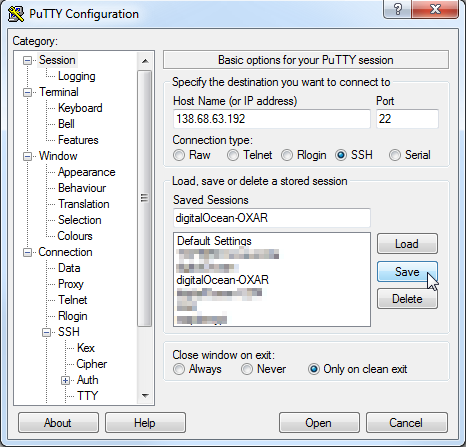466x447 pixels.
Task: Open the Translation settings category
Action: (x=83, y=204)
